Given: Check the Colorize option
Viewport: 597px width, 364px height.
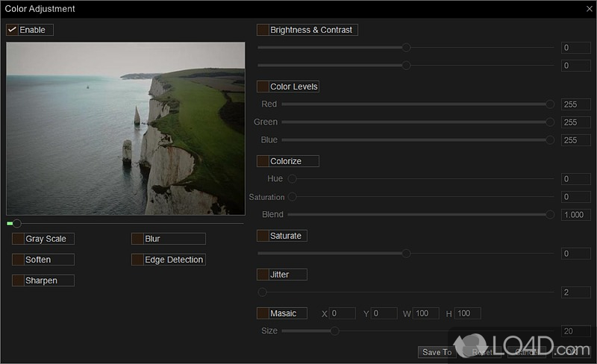Looking at the screenshot, I should tap(263, 161).
